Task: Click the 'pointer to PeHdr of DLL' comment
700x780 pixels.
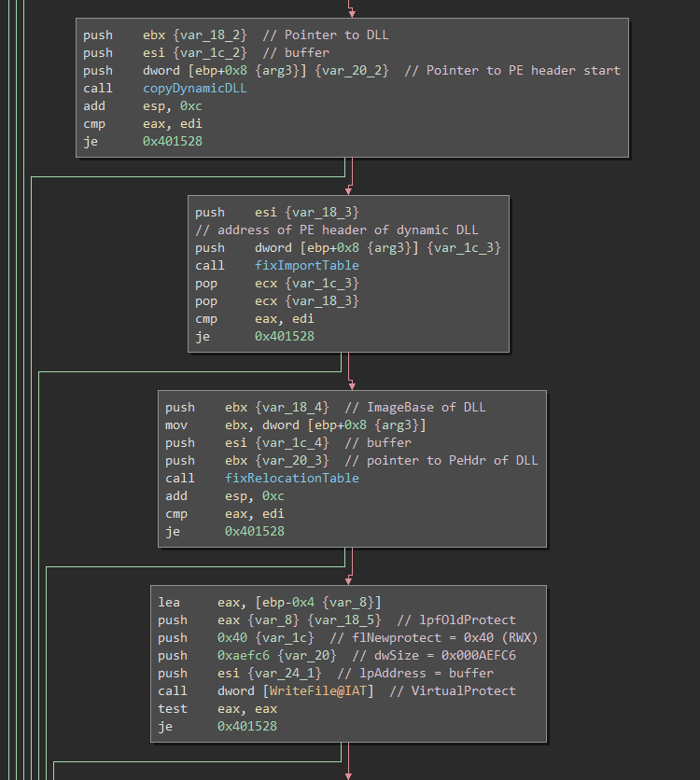Action: point(441,461)
